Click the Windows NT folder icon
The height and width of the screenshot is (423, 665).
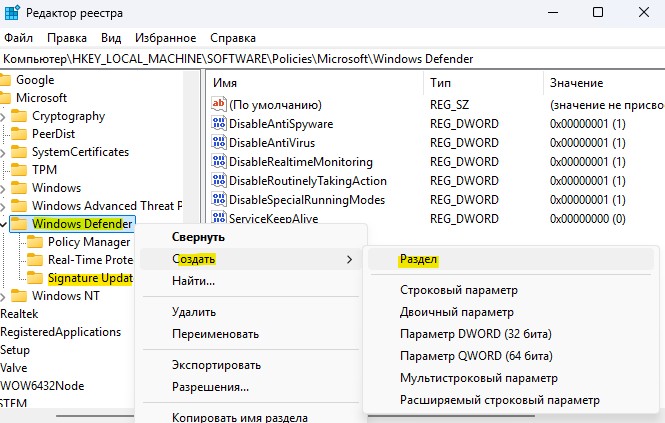(x=19, y=296)
